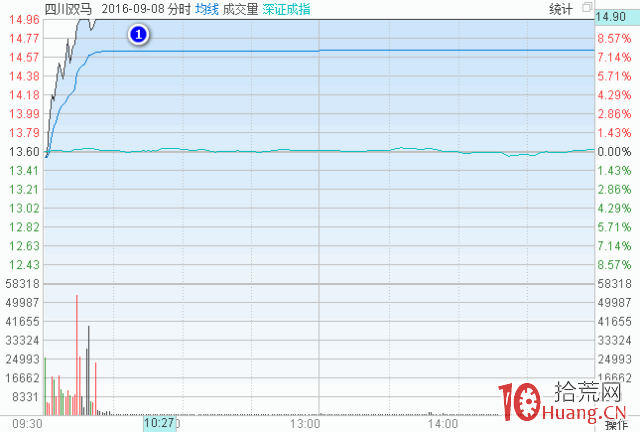The height and width of the screenshot is (432, 640).
Task: Click the red 7.14% percentage label
Action: [x=614, y=58]
